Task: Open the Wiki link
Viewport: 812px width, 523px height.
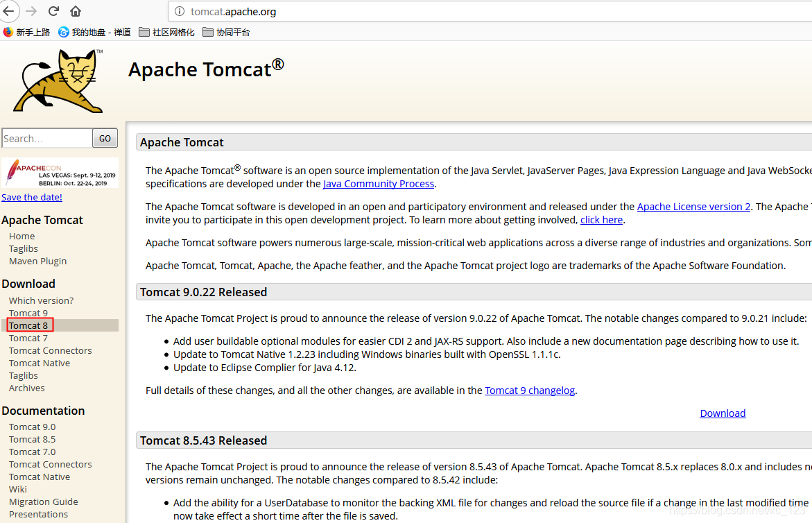Action: click(17, 489)
